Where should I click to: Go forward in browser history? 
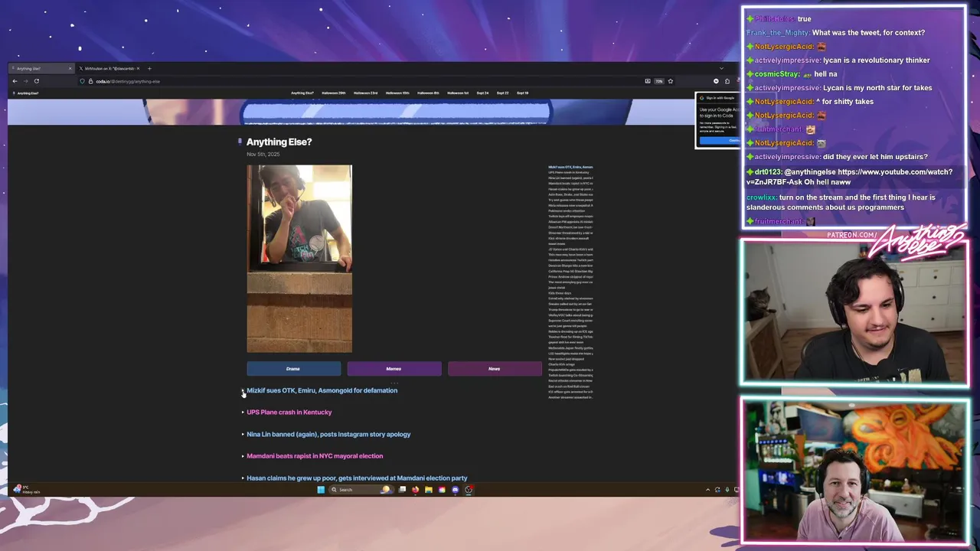coord(25,81)
